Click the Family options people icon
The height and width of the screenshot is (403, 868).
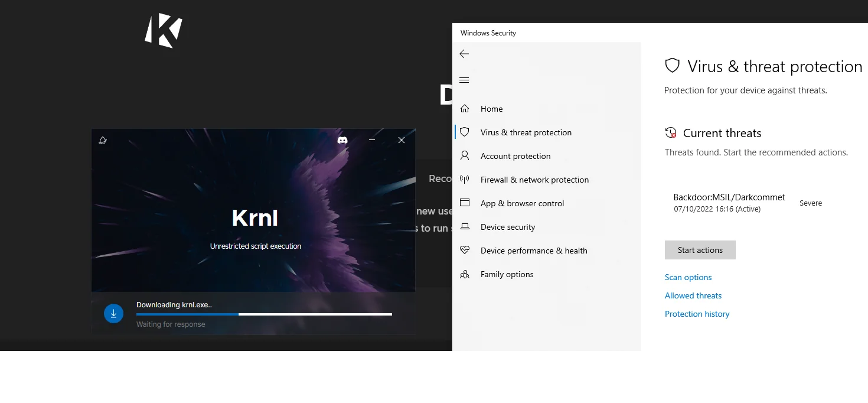point(465,274)
